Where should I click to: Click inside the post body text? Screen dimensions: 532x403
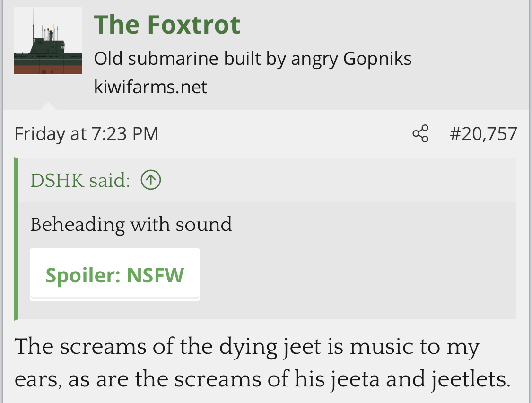point(262,363)
